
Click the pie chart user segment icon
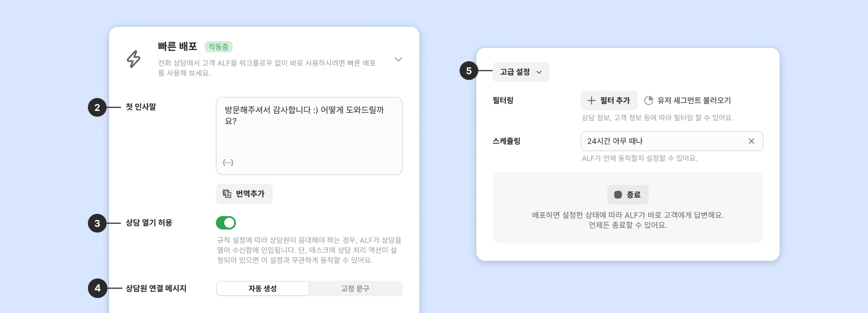coord(649,101)
